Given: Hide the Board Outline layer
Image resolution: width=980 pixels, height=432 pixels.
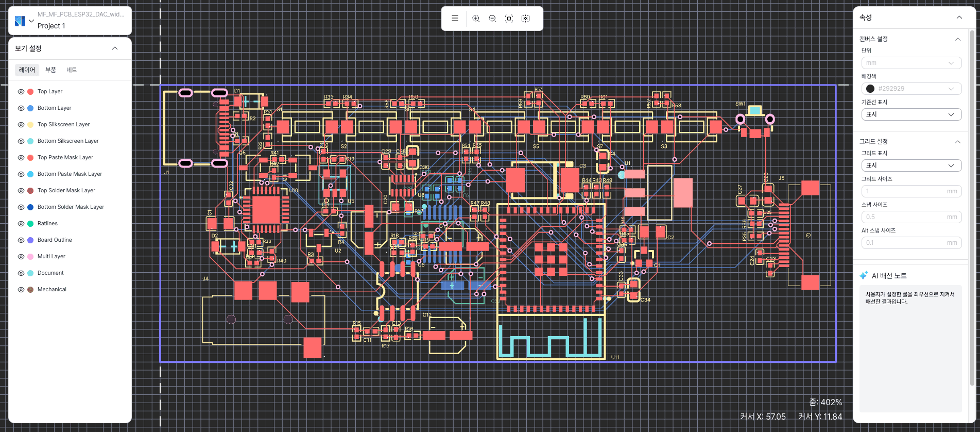Looking at the screenshot, I should [x=21, y=240].
